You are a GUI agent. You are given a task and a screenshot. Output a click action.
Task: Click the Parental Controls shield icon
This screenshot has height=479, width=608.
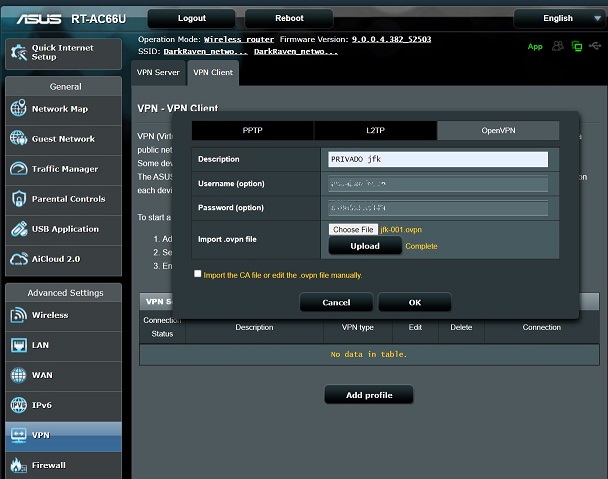(18, 199)
